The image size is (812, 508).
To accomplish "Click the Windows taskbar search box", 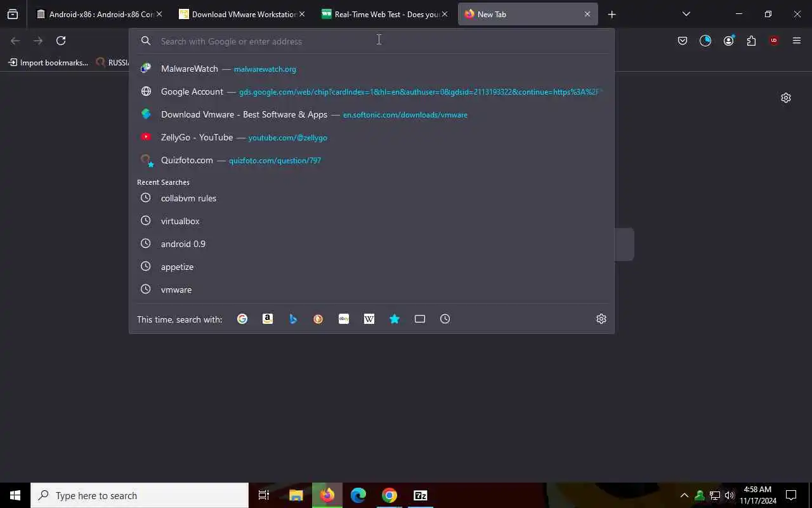I will (140, 495).
